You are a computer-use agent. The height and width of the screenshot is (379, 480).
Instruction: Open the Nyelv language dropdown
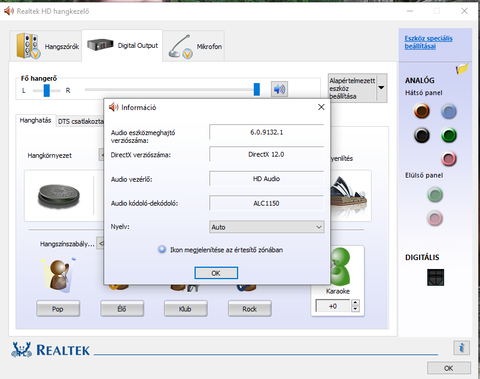point(267,227)
